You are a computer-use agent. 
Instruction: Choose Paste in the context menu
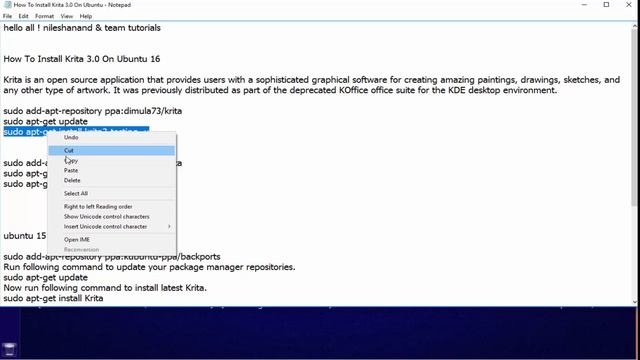tap(111, 171)
